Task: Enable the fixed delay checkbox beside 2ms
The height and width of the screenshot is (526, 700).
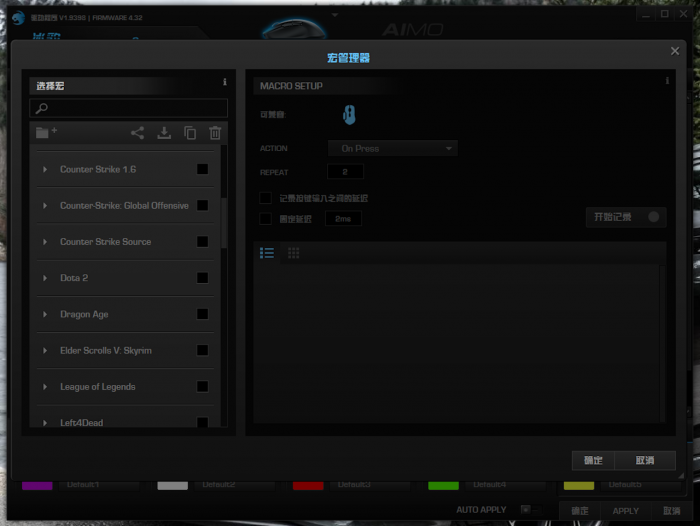Action: pyautogui.click(x=266, y=218)
